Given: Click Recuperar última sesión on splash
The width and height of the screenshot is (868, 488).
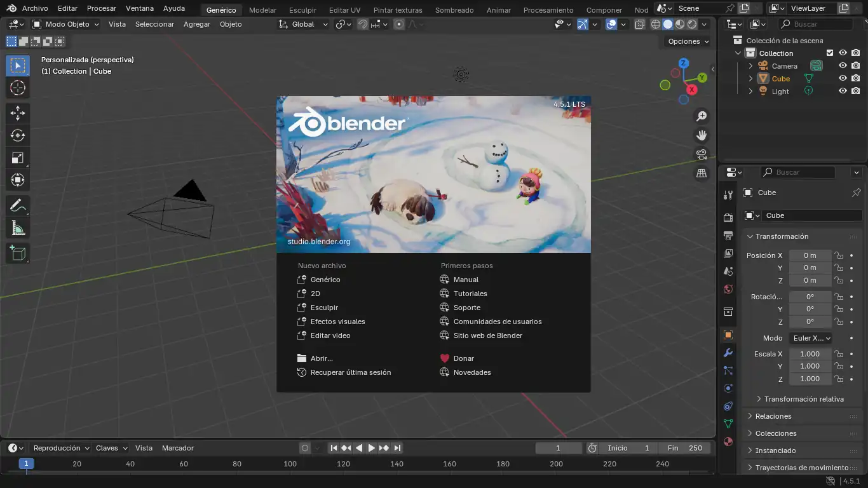Looking at the screenshot, I should [x=350, y=372].
